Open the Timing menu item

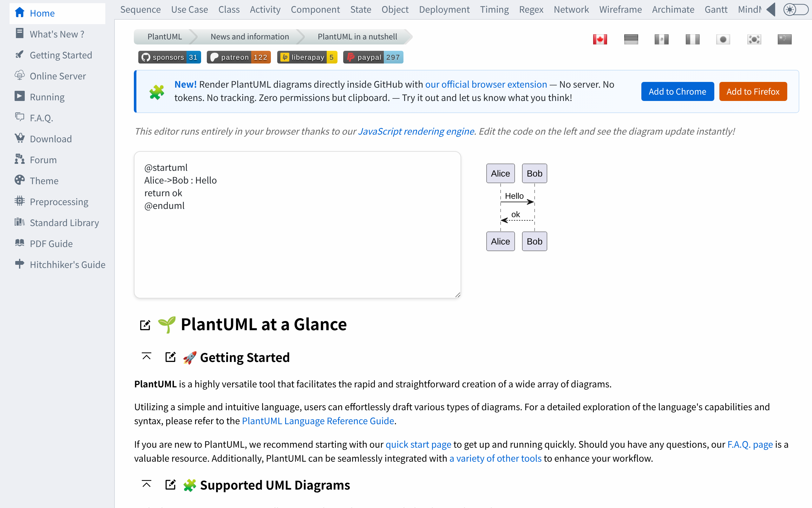coord(494,10)
